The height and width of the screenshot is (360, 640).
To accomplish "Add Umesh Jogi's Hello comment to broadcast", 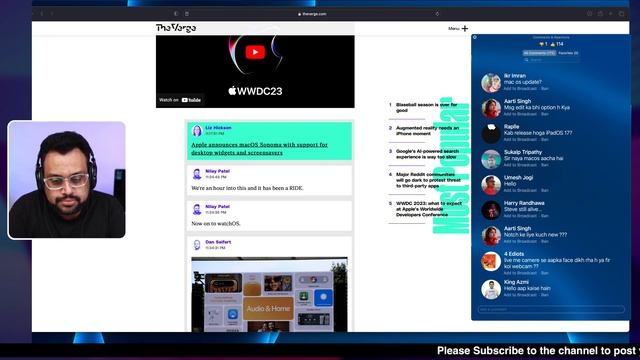I will coord(520,190).
